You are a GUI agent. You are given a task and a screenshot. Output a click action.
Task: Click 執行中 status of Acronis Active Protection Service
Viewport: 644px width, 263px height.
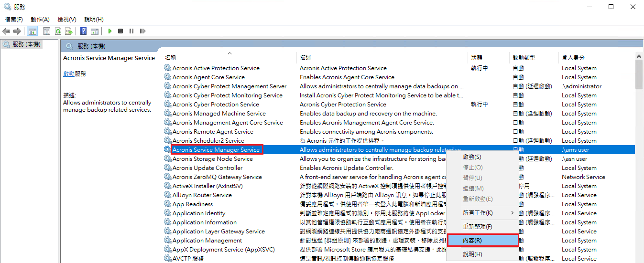pos(480,68)
